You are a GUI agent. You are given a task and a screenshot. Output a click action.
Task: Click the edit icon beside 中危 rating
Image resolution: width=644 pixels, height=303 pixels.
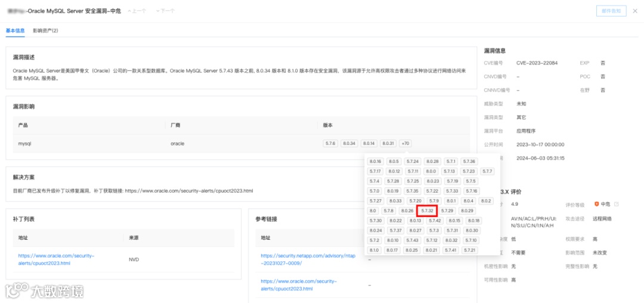(x=616, y=204)
